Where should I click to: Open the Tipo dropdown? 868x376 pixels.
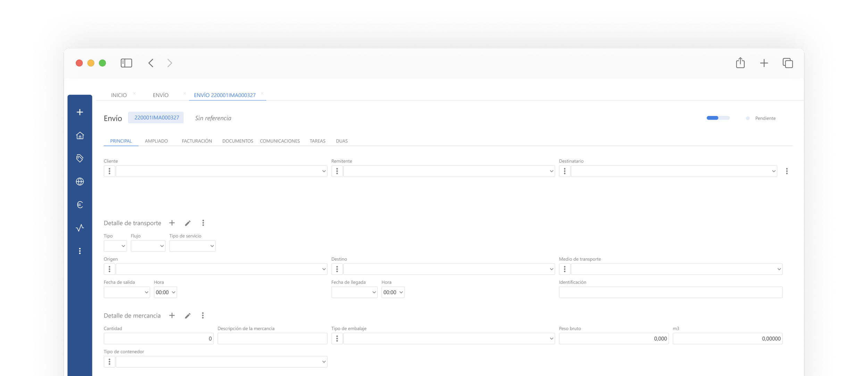115,246
